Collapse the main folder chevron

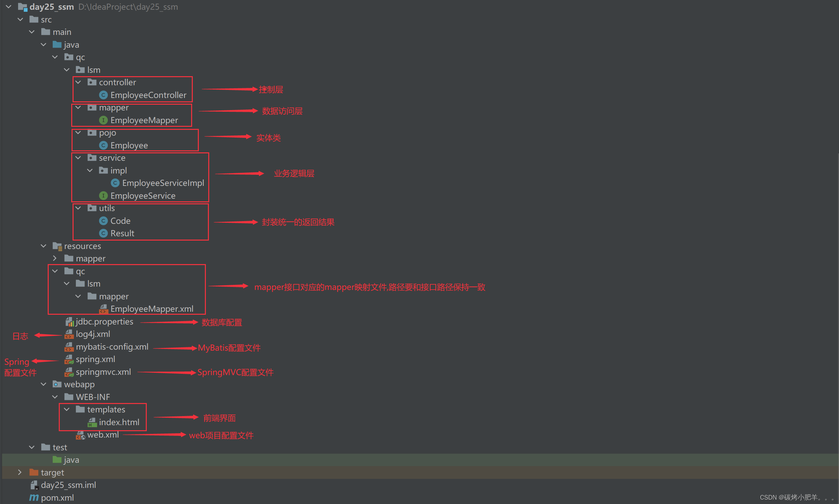32,32
